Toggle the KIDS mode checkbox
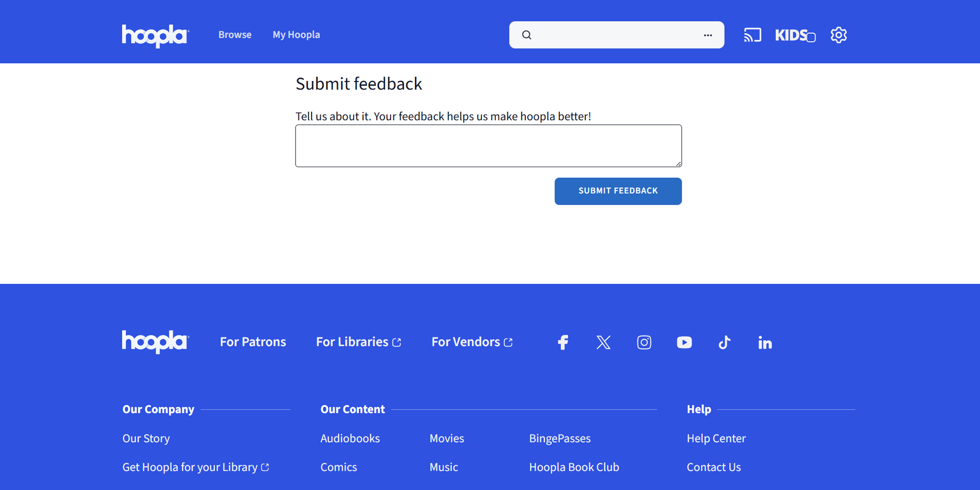This screenshot has height=490, width=980. point(811,37)
